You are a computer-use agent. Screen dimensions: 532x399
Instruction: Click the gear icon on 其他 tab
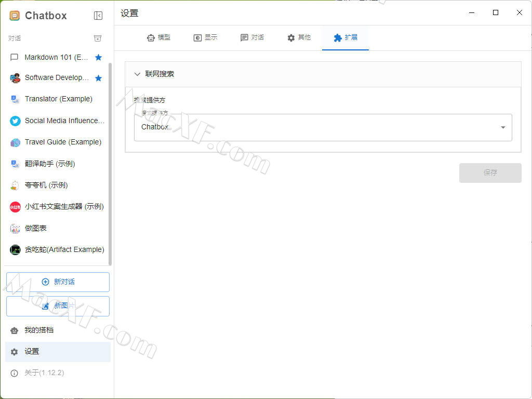(291, 38)
